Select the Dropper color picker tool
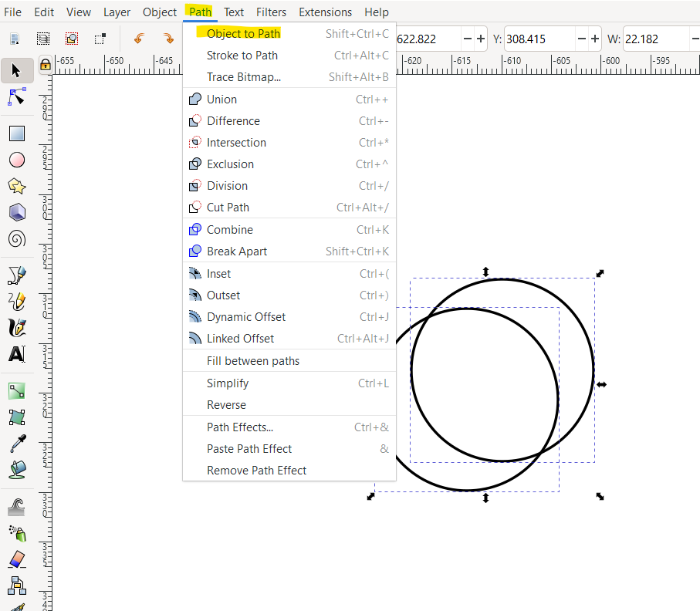The image size is (700, 611). tap(17, 442)
